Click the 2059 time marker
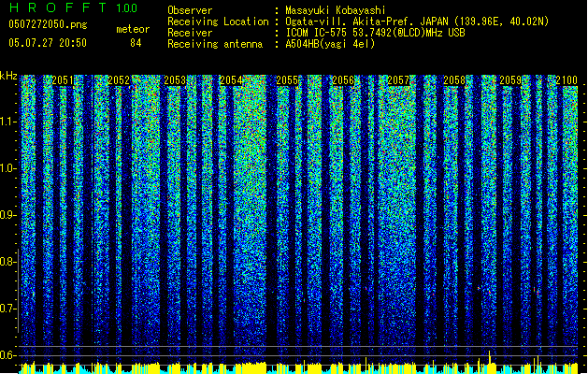The height and width of the screenshot is (374, 588). tap(510, 80)
